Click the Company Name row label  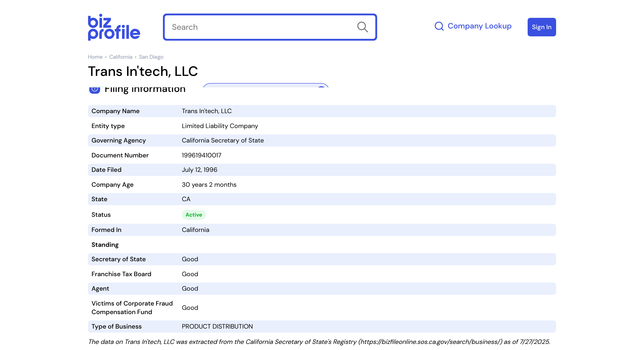[115, 111]
